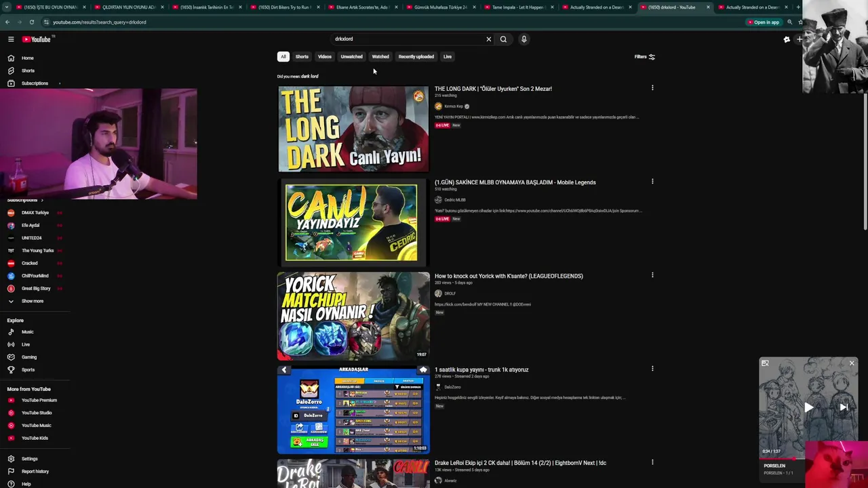Open the Filters option
This screenshot has height=488, width=868.
coord(644,57)
